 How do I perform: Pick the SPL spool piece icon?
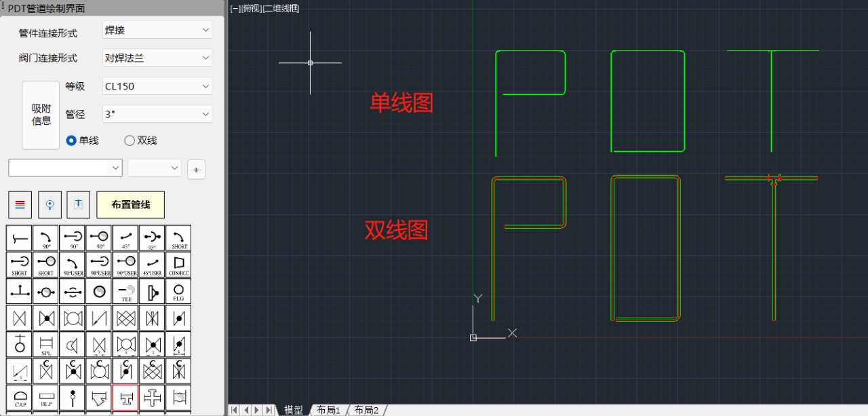[46, 345]
